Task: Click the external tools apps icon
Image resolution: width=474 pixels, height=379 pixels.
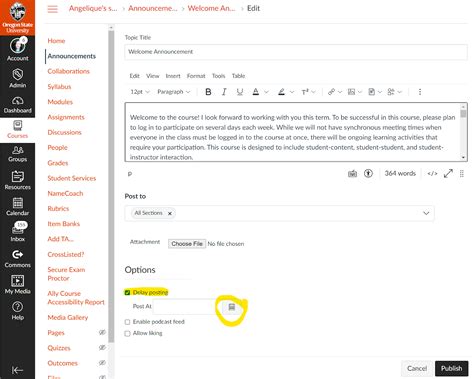Action: (x=391, y=92)
